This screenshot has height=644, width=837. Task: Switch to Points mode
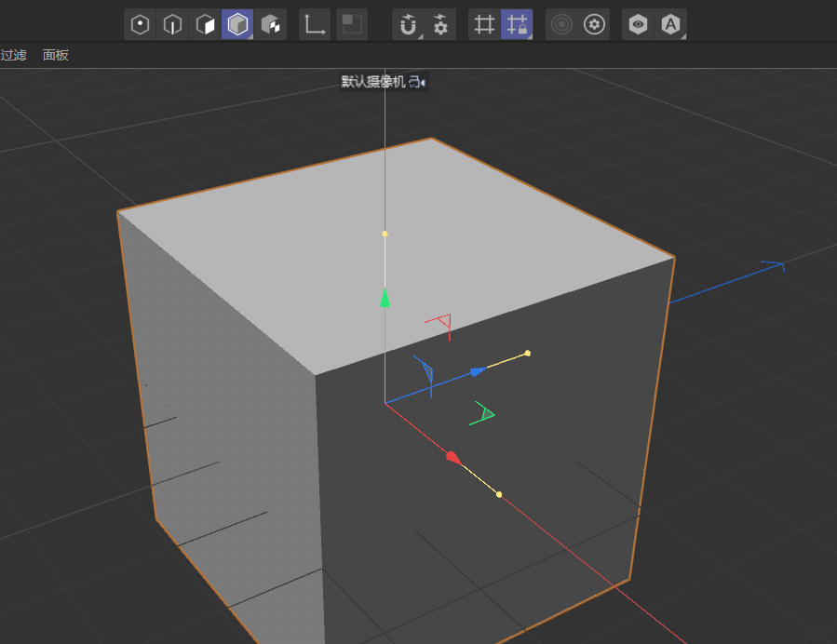140,25
